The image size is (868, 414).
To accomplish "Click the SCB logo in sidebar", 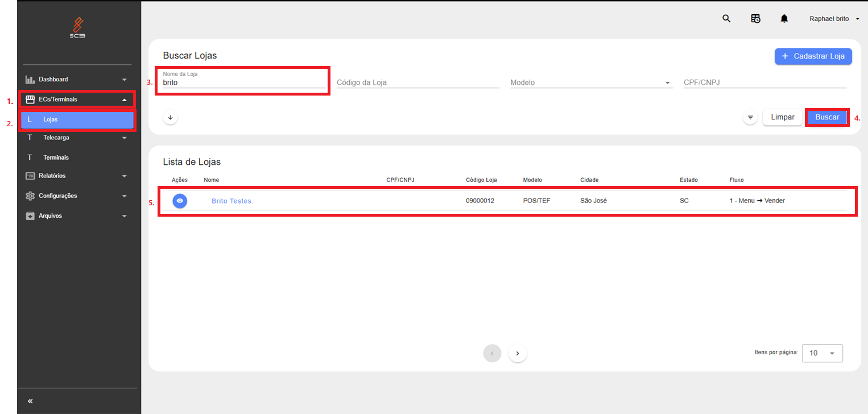I will tap(79, 27).
